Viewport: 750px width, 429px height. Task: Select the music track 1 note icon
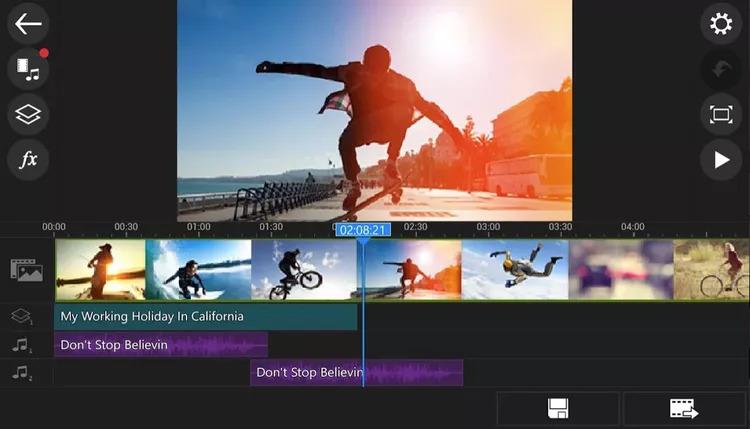21,345
